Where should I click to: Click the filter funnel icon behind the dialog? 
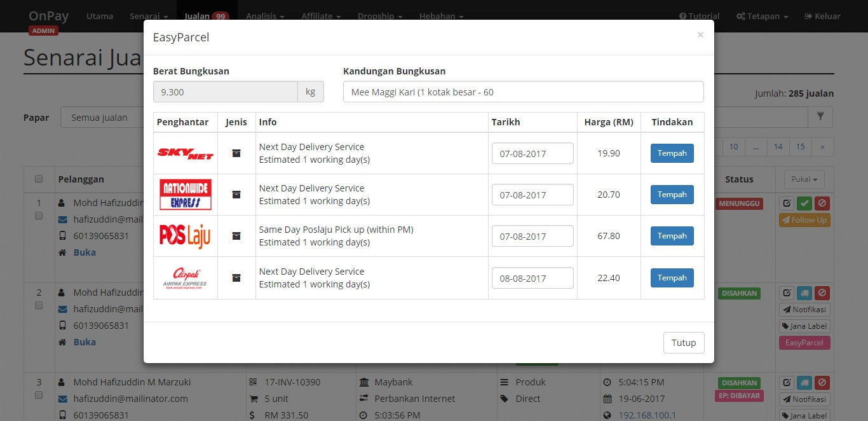point(820,117)
